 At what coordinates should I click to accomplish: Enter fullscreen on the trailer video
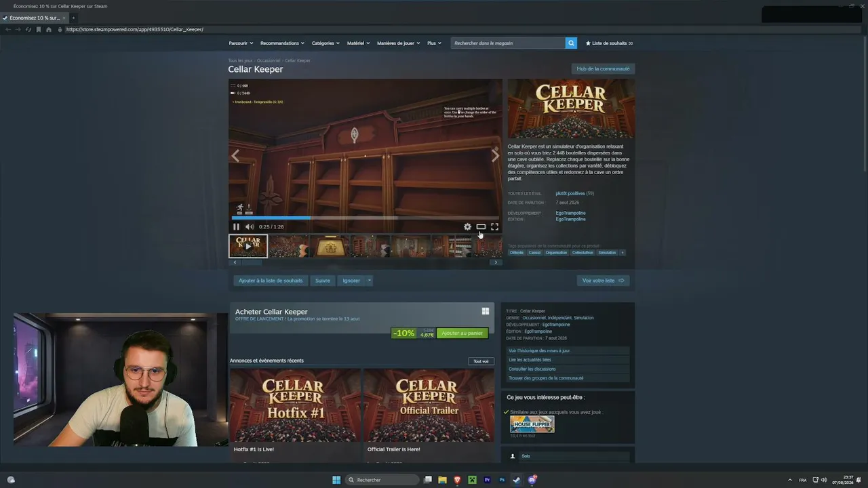coord(494,227)
